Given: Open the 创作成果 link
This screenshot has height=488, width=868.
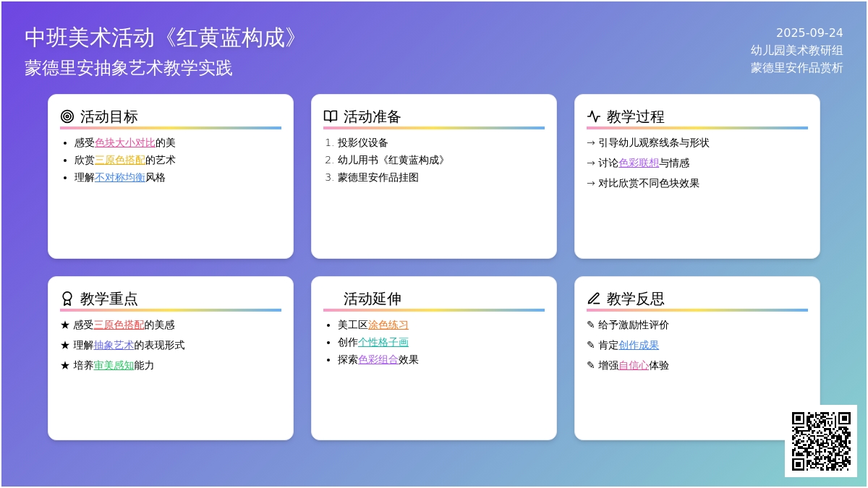Looking at the screenshot, I should click(x=639, y=346).
